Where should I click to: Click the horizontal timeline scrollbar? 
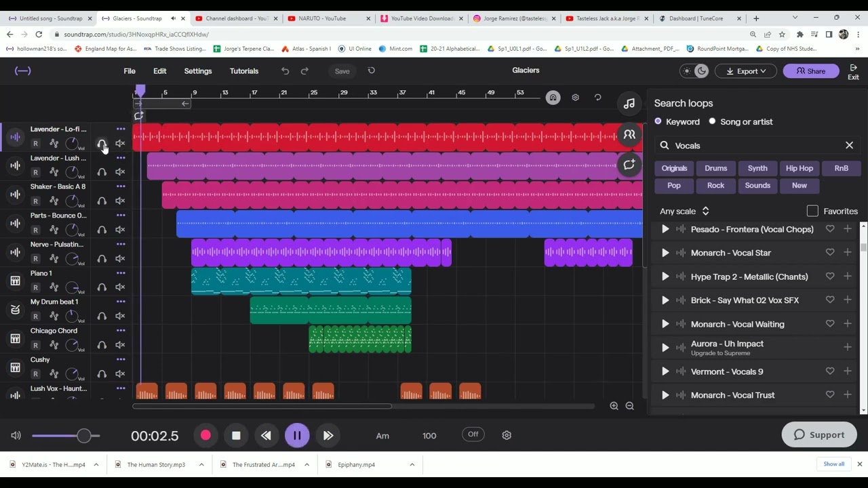tap(262, 407)
